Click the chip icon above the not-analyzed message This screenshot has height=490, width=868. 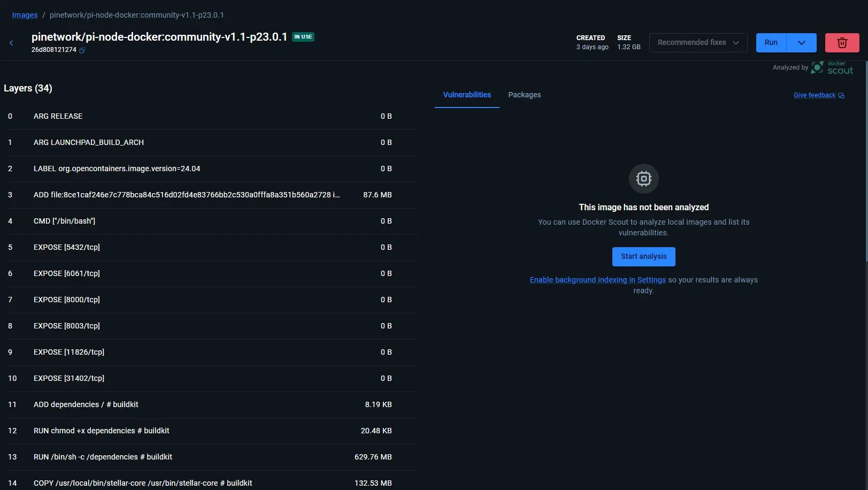coord(643,179)
